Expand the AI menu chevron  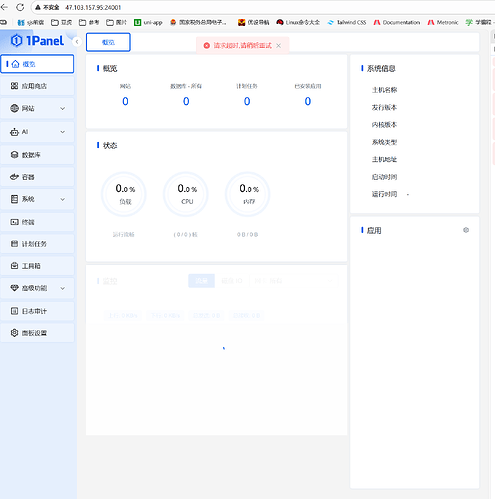[63, 132]
